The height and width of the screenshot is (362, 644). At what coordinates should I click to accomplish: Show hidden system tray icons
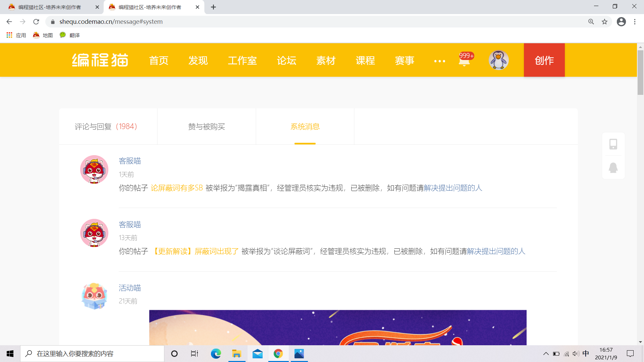coord(546,354)
